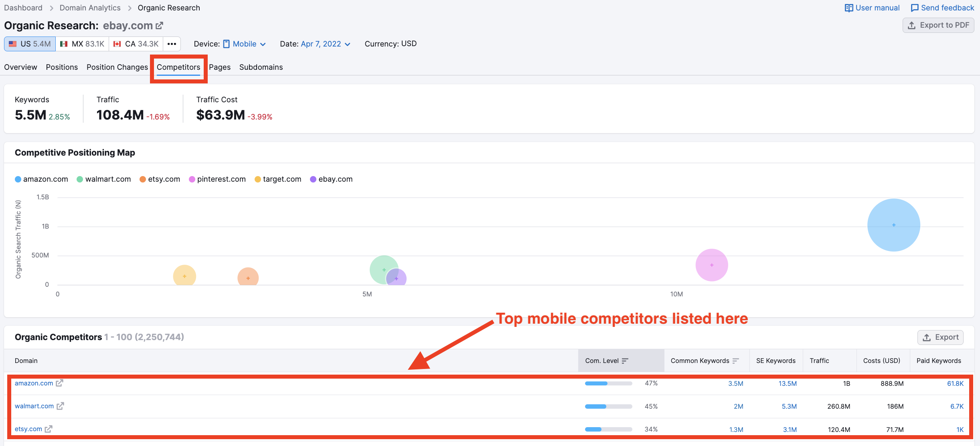Open etsy.com common keywords 1.3M

[x=736, y=429]
